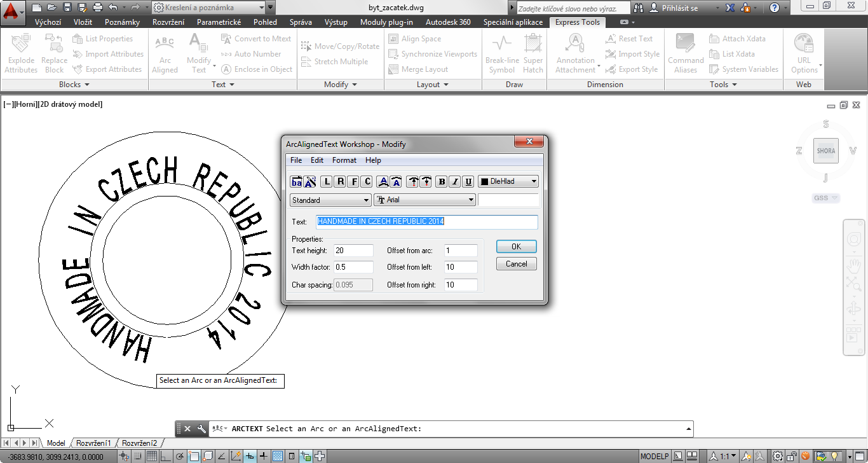Click the Drag Wizard icon in ArcAlignedText dialog
This screenshot has width=868, height=463.
click(310, 182)
